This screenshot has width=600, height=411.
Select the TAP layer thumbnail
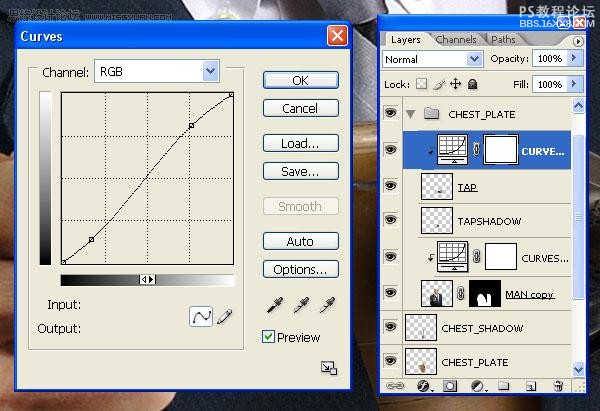pyautogui.click(x=437, y=187)
